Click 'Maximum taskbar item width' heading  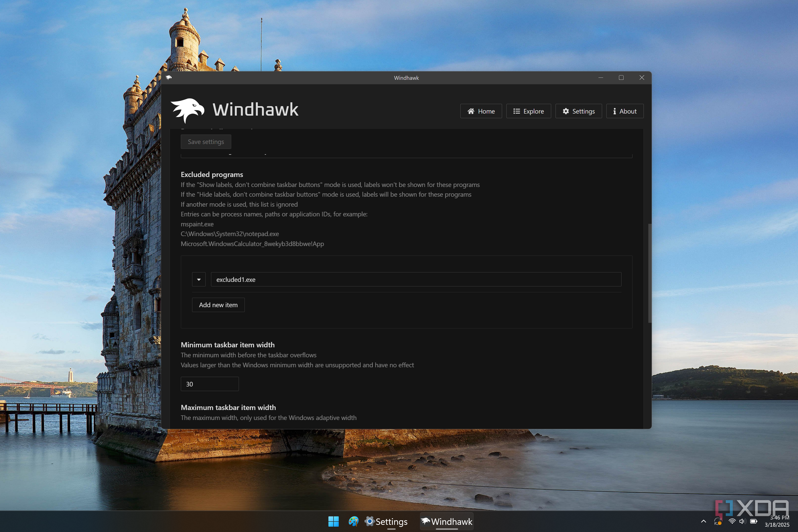click(228, 407)
